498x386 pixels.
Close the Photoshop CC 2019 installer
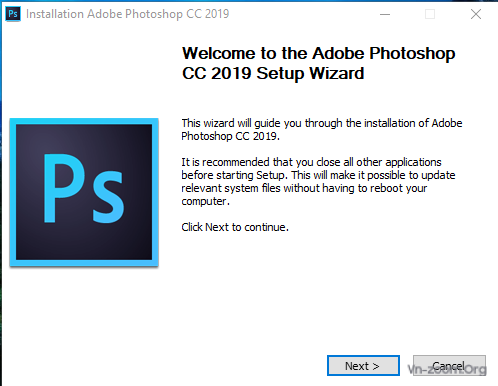[x=476, y=14]
